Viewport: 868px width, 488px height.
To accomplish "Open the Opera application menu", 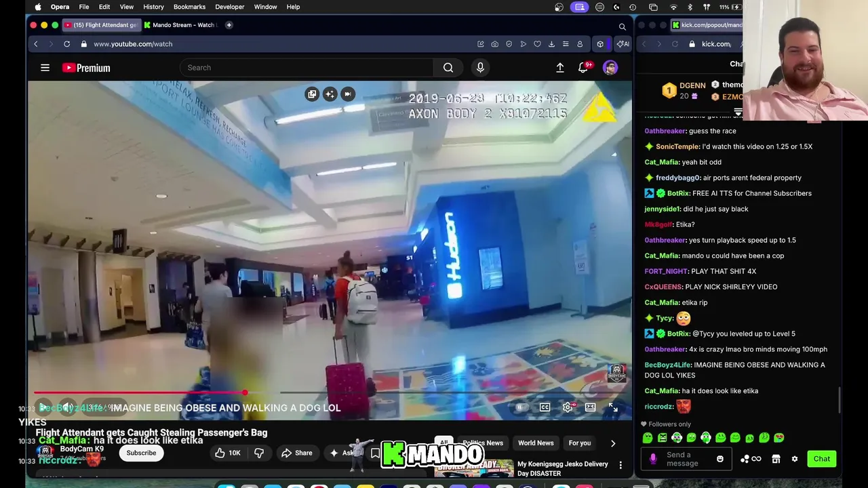I will (60, 7).
